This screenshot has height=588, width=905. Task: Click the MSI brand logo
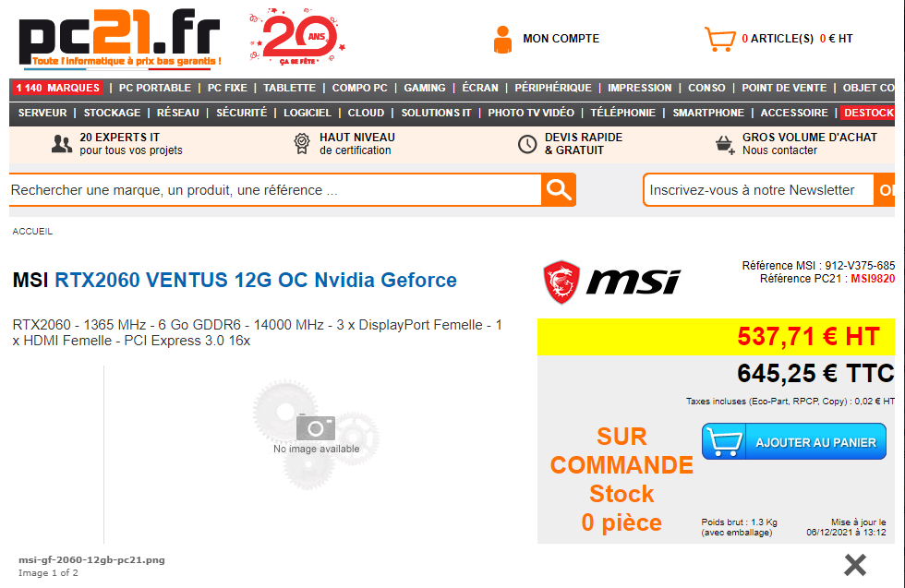pos(611,282)
